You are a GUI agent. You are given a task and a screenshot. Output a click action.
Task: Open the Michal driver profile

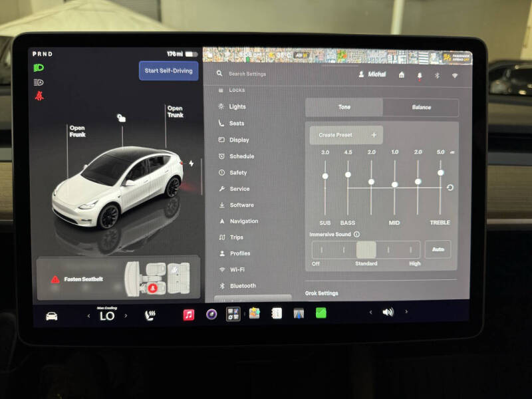point(372,74)
